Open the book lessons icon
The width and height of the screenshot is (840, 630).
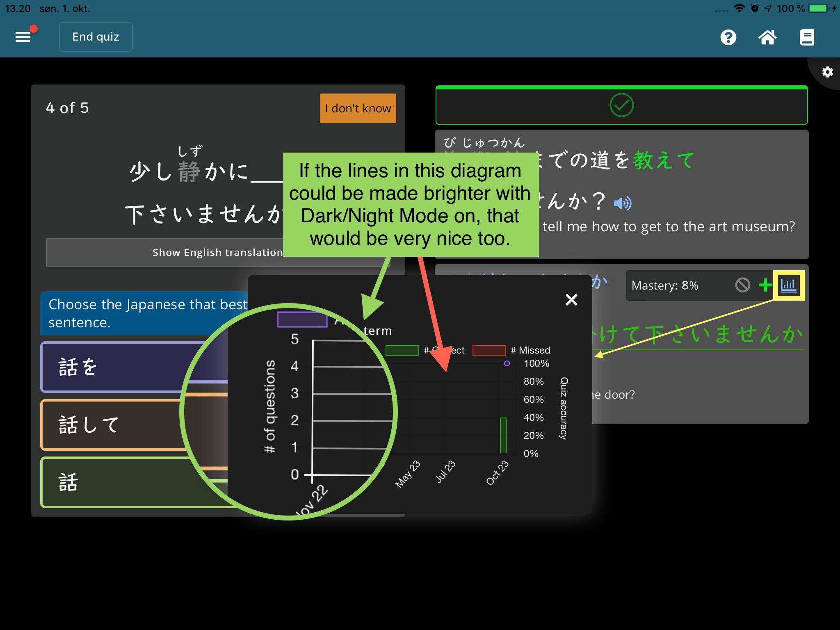coord(806,37)
